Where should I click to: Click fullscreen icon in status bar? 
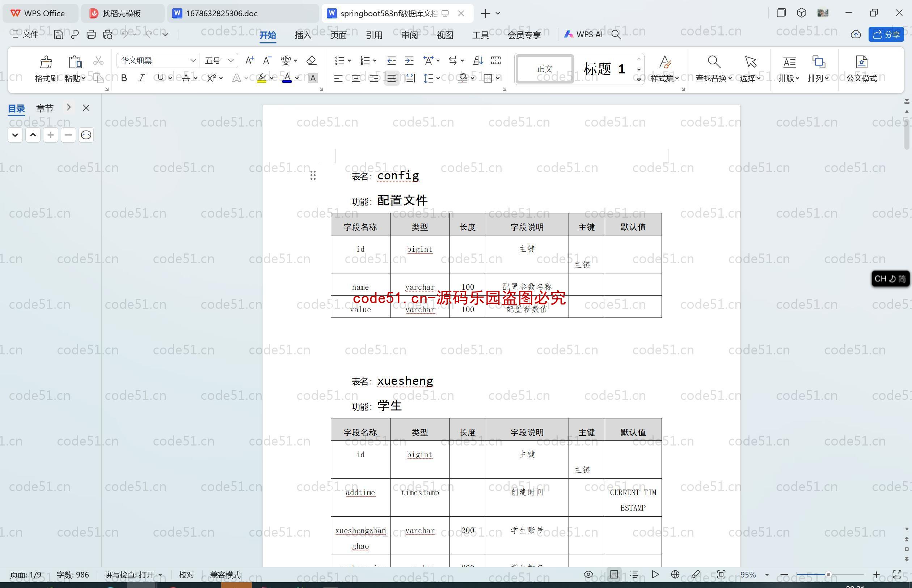[897, 574]
